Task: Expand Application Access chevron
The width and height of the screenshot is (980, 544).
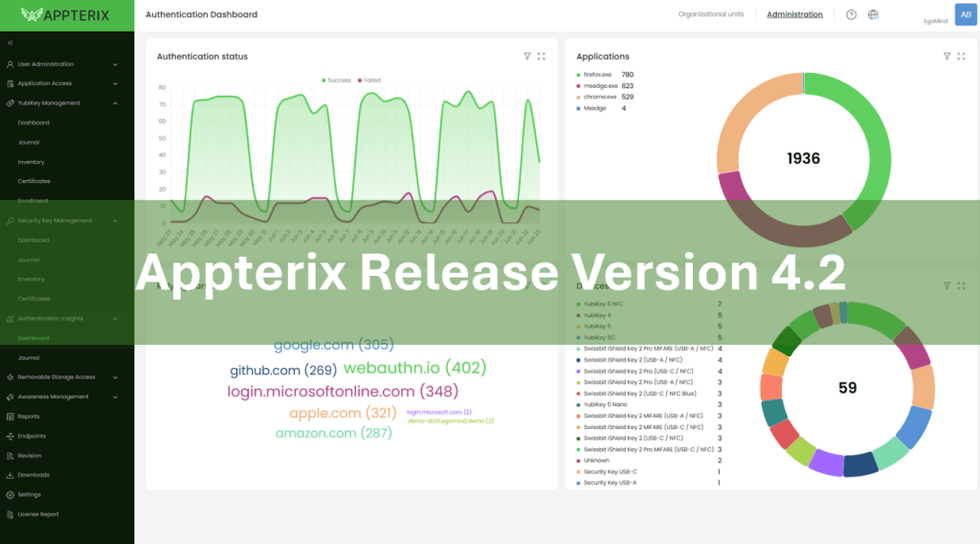Action: coord(115,83)
